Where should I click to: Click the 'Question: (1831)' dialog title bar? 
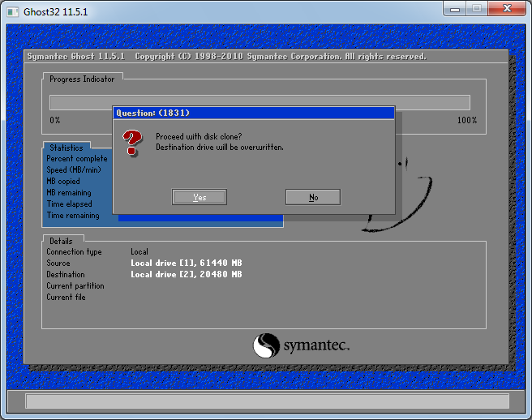pyautogui.click(x=254, y=113)
